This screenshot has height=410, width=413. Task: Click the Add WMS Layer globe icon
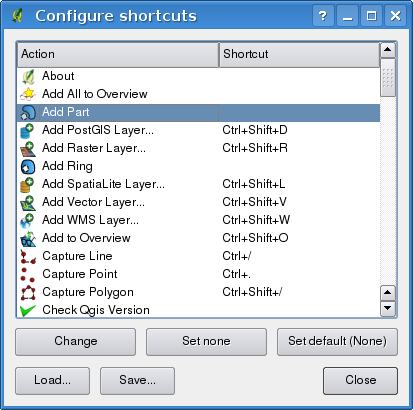pos(27,220)
